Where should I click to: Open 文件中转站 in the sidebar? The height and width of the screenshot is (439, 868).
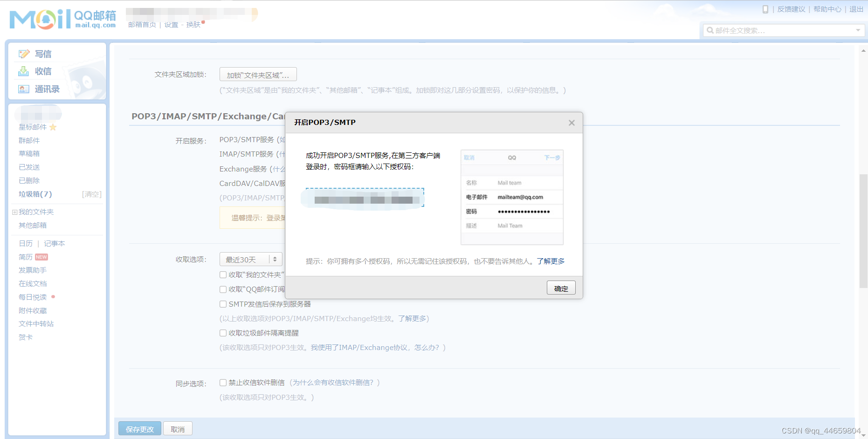[x=36, y=324]
